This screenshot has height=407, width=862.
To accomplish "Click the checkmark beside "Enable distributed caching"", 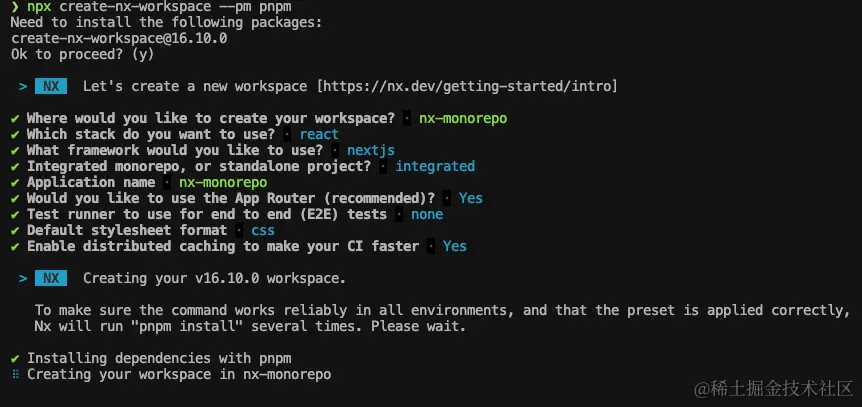I will tap(15, 246).
